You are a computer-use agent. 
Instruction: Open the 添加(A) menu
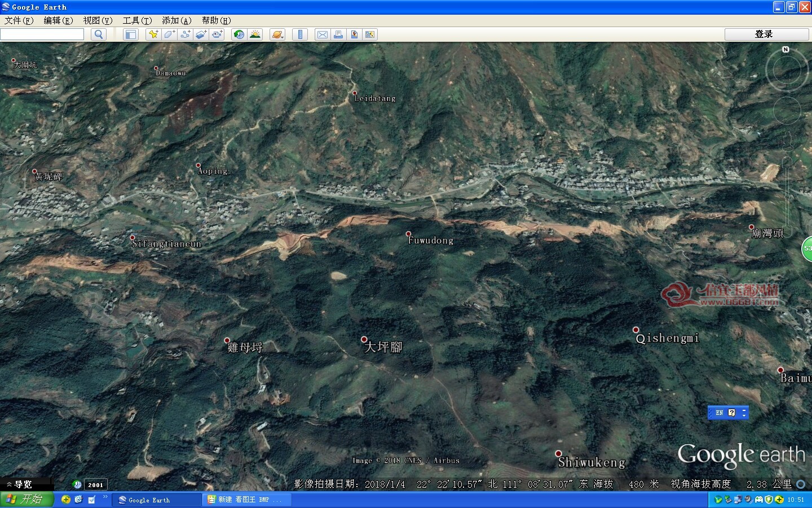(x=177, y=20)
